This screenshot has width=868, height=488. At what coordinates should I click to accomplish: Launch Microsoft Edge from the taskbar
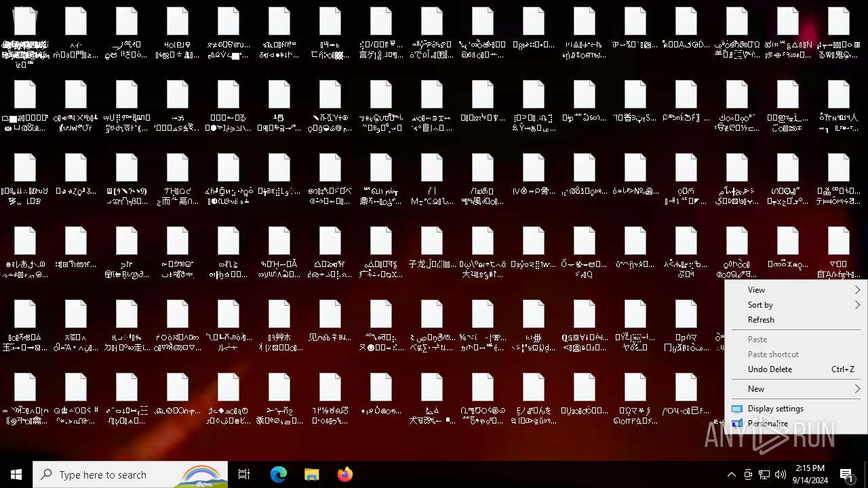click(x=279, y=474)
